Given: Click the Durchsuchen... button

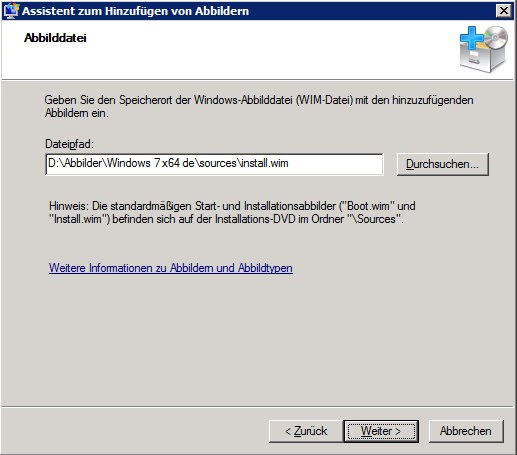Looking at the screenshot, I should click(443, 164).
